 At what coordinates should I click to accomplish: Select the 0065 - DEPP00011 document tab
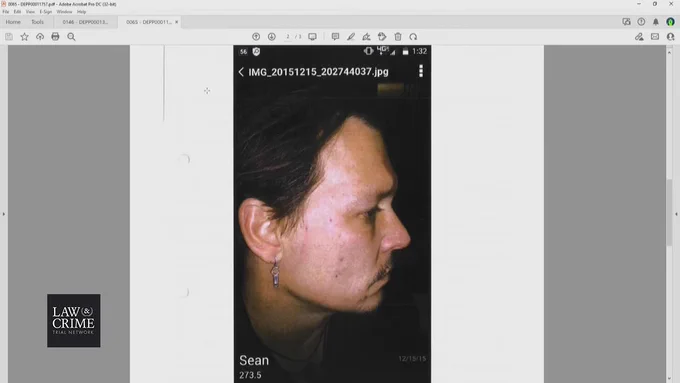point(149,22)
